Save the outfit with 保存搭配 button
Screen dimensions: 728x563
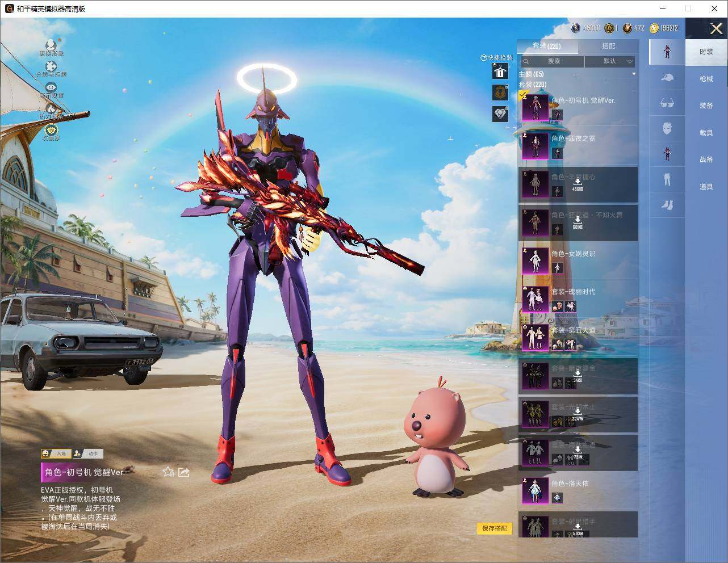pyautogui.click(x=495, y=528)
